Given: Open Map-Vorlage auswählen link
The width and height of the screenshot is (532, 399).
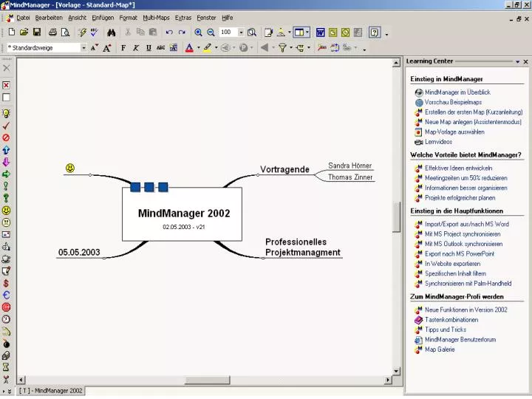Looking at the screenshot, I should (454, 132).
